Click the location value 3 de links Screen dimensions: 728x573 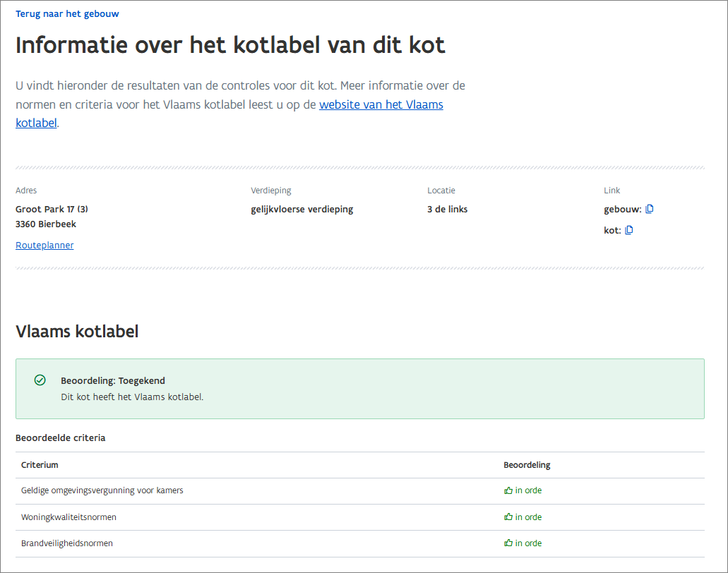pyautogui.click(x=447, y=210)
